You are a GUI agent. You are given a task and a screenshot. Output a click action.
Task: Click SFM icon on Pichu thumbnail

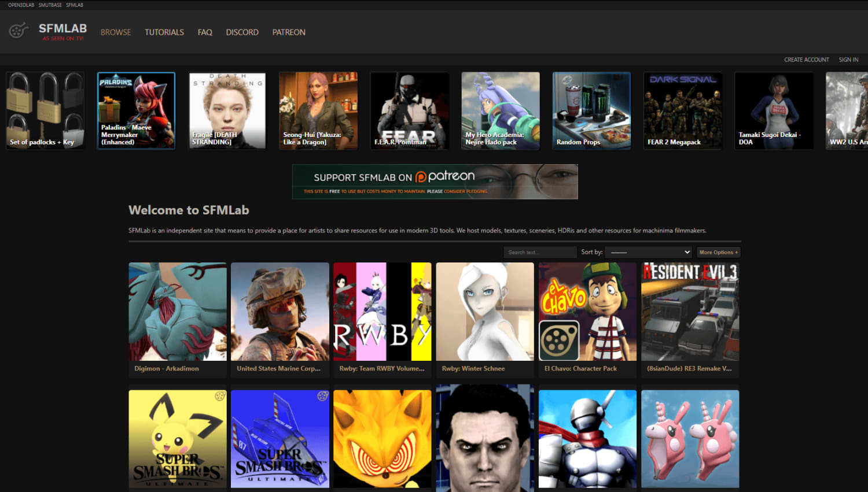(220, 396)
